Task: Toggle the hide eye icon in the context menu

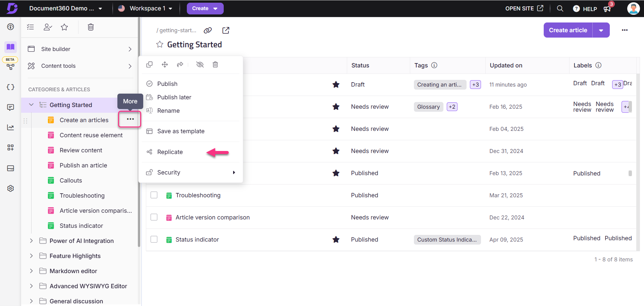Action: pyautogui.click(x=200, y=64)
